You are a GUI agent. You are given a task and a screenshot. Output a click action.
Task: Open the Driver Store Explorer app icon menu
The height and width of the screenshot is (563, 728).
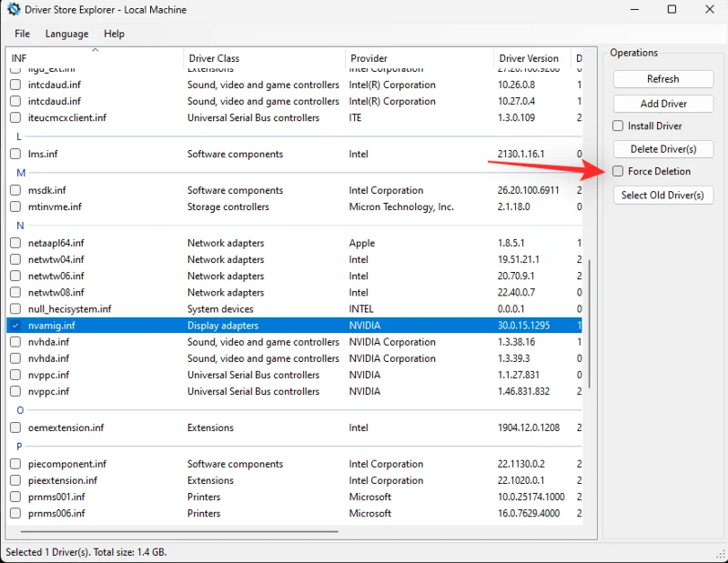pyautogui.click(x=12, y=9)
